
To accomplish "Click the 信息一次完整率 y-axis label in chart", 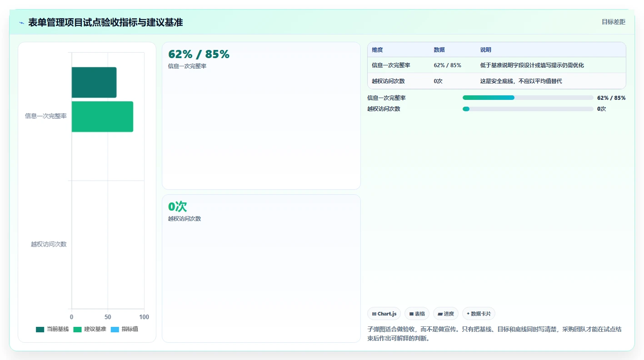I will [x=46, y=116].
